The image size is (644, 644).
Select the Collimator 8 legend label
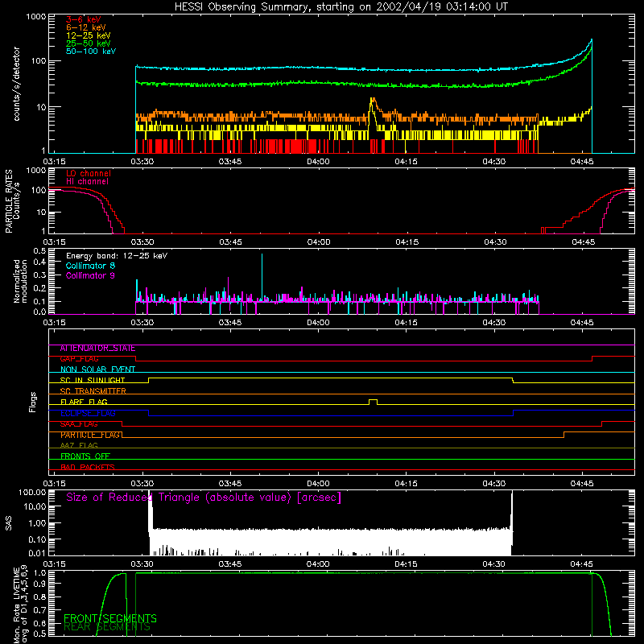90,266
